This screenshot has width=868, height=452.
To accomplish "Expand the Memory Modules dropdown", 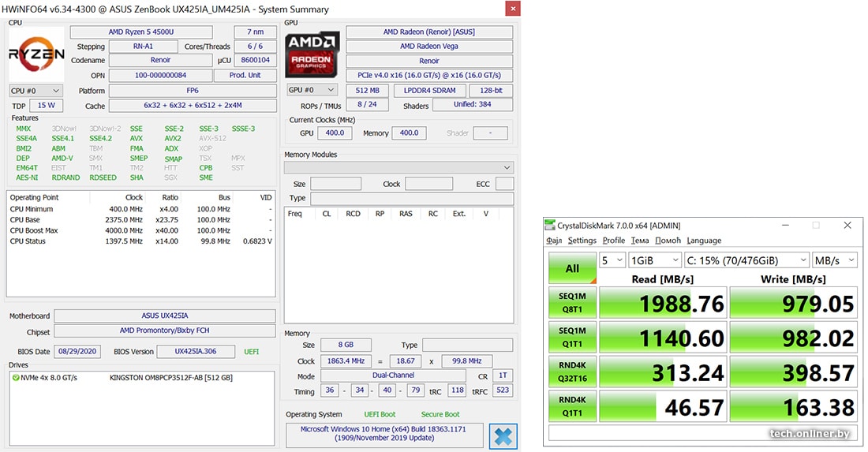I will [x=398, y=167].
